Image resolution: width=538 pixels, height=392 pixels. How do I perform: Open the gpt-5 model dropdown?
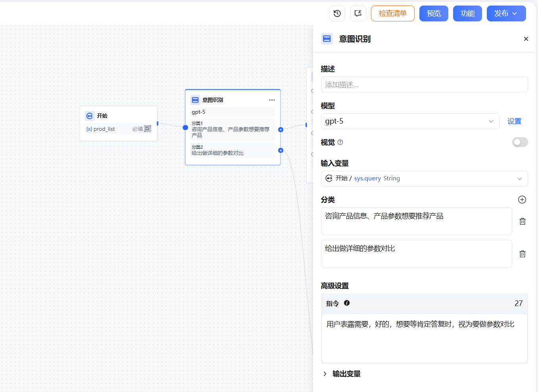[x=410, y=121]
